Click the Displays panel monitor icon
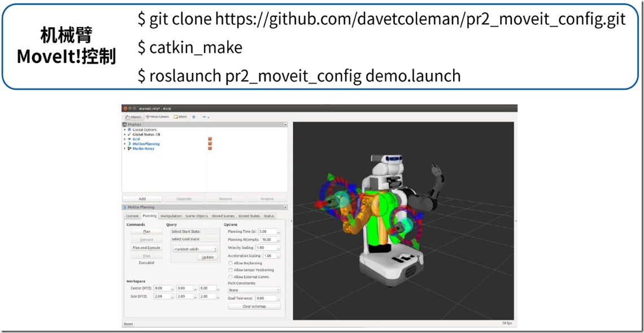This screenshot has width=644, height=333. click(x=125, y=124)
